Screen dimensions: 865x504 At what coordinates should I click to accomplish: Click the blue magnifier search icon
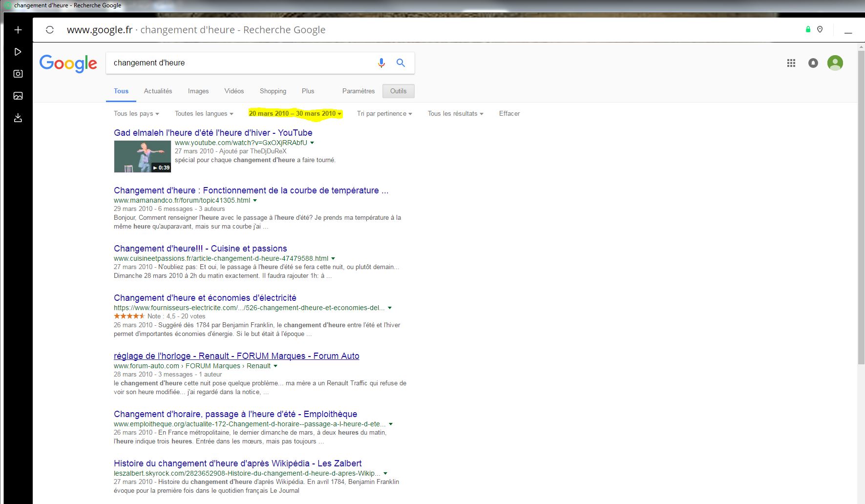click(x=401, y=63)
